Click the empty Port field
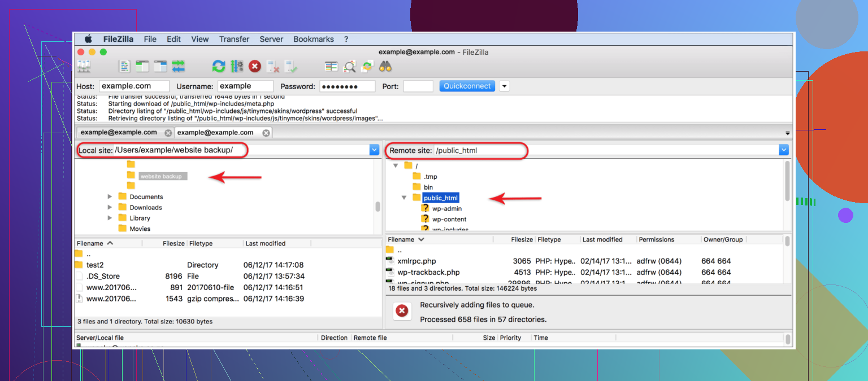The width and height of the screenshot is (868, 381). point(418,86)
